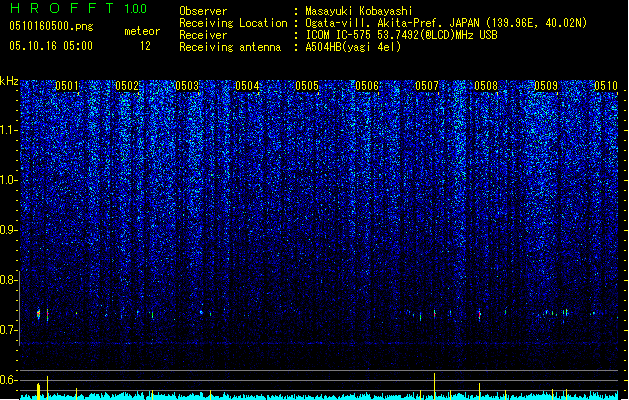The height and width of the screenshot is (400, 629).
Task: Click the 0.9 kHz axis label
Action: 8,230
